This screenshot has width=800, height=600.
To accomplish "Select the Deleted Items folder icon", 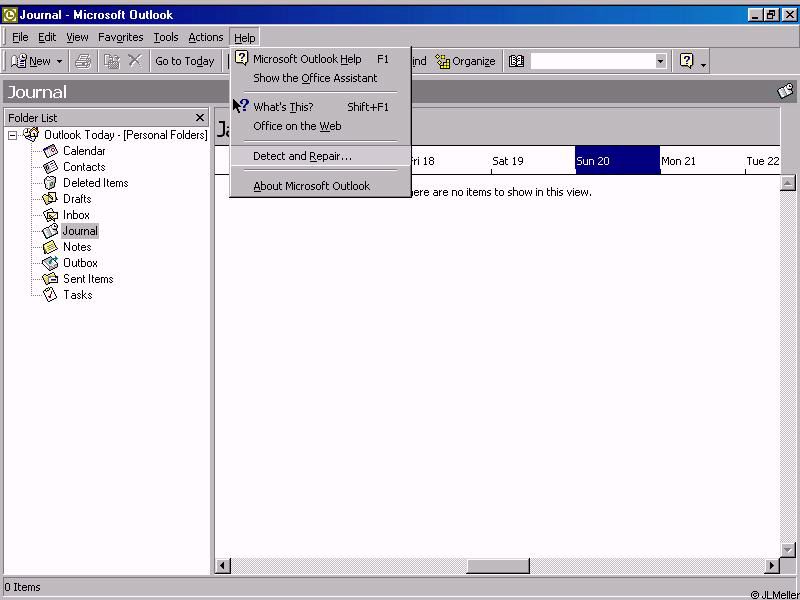I will [50, 183].
